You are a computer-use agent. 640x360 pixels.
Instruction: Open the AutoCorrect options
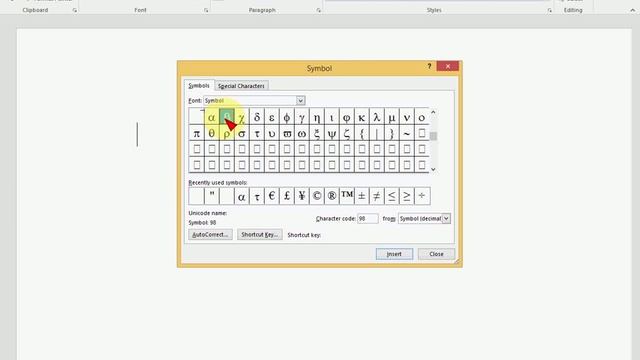[210, 235]
